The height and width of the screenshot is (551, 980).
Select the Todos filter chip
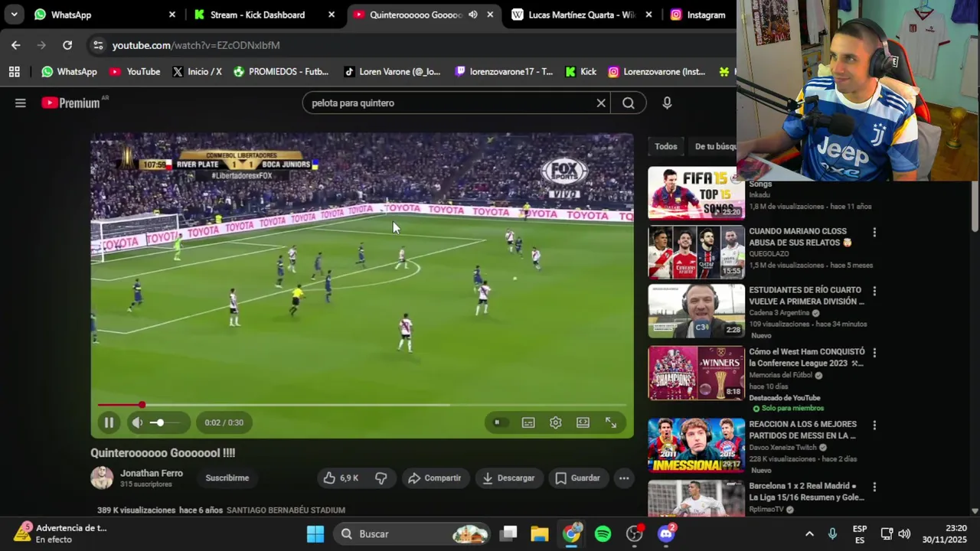(666, 146)
